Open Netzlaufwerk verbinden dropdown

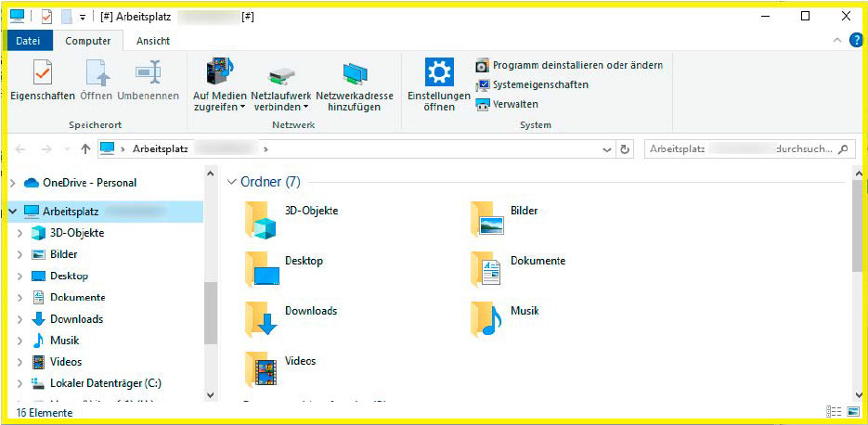(281, 107)
